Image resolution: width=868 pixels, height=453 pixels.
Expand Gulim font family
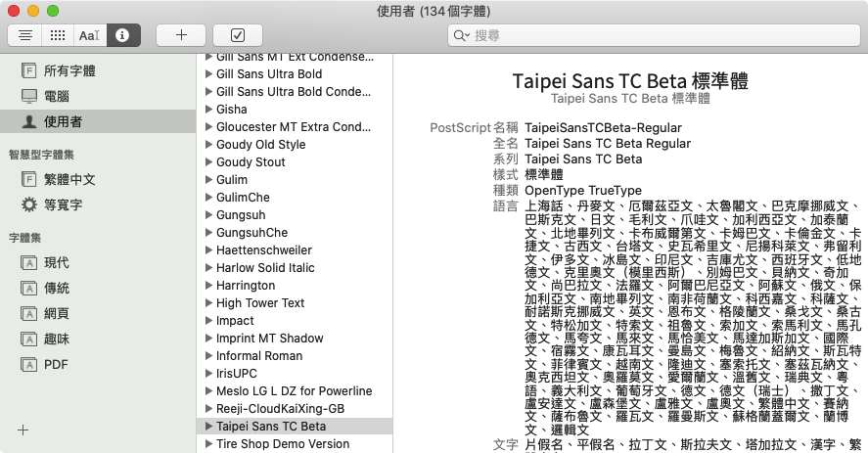click(x=208, y=179)
